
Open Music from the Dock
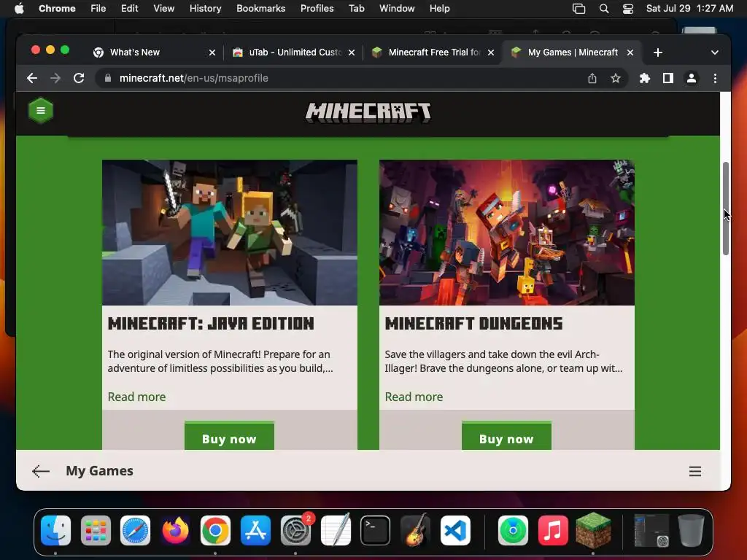tap(553, 530)
